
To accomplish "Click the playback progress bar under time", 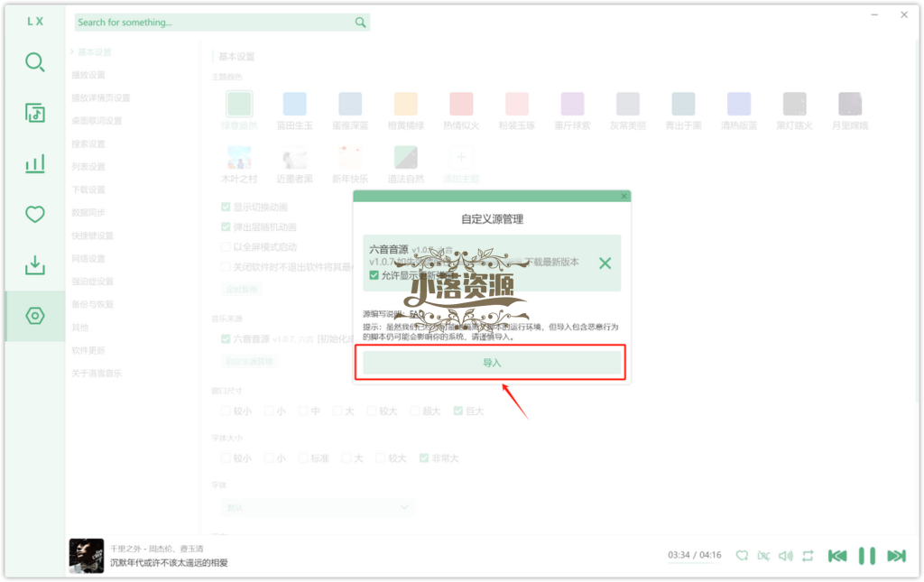I will click(694, 563).
